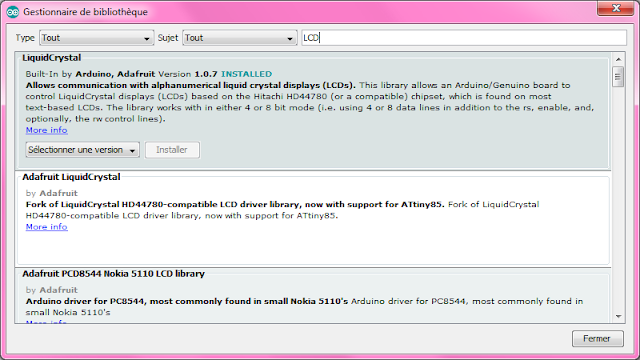Select the LiquidCrystal library title
The width and height of the screenshot is (640, 360).
point(51,58)
